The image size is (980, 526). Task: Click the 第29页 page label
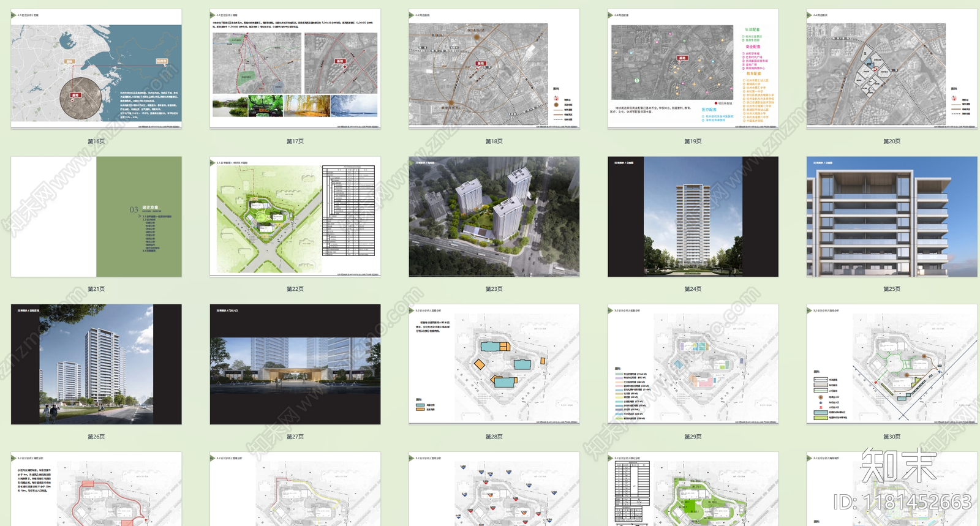coord(693,437)
